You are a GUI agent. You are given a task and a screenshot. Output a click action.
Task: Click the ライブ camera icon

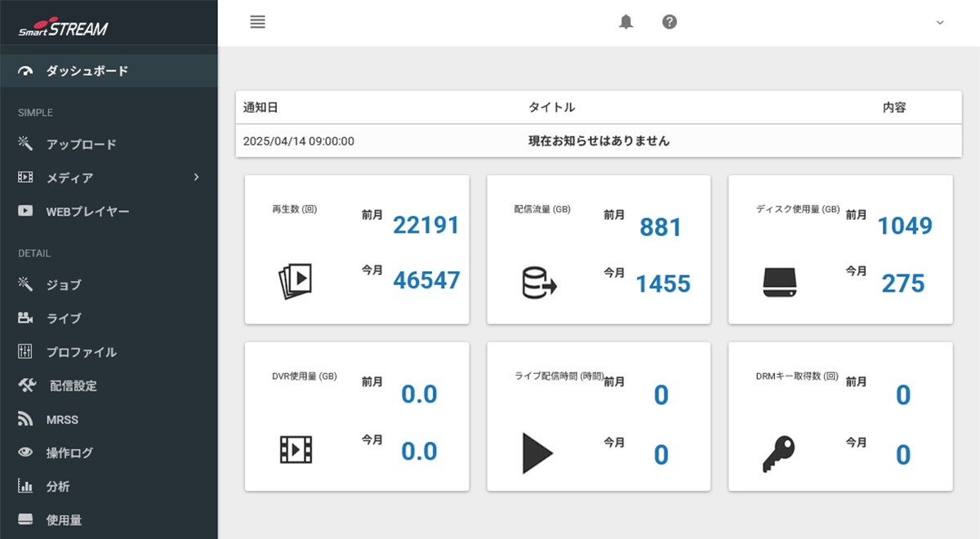25,318
